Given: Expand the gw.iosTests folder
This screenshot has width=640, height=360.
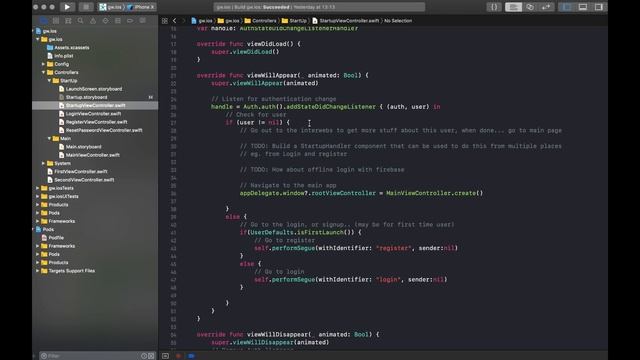Looking at the screenshot, I should [x=38, y=188].
